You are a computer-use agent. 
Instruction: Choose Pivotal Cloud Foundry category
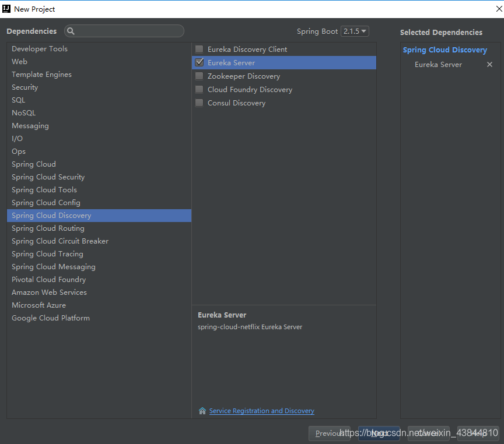99,280
